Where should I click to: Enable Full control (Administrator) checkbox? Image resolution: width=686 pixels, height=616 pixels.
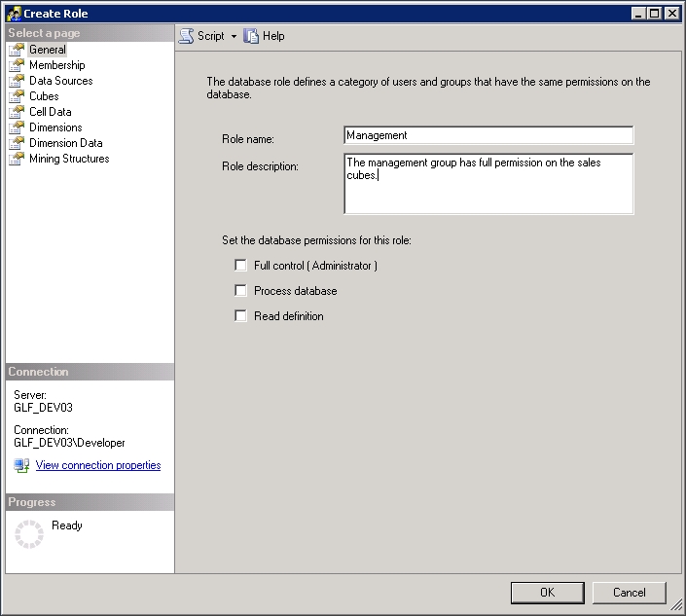point(240,265)
